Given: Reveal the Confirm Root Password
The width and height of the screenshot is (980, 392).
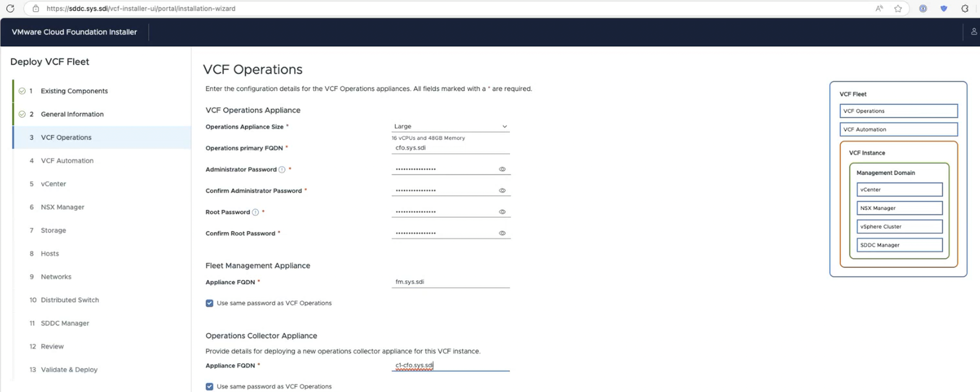Looking at the screenshot, I should (x=502, y=233).
